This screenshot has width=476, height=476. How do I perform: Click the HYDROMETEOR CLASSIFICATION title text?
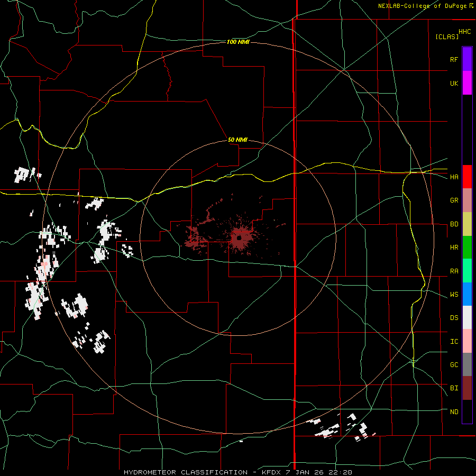[x=186, y=472]
